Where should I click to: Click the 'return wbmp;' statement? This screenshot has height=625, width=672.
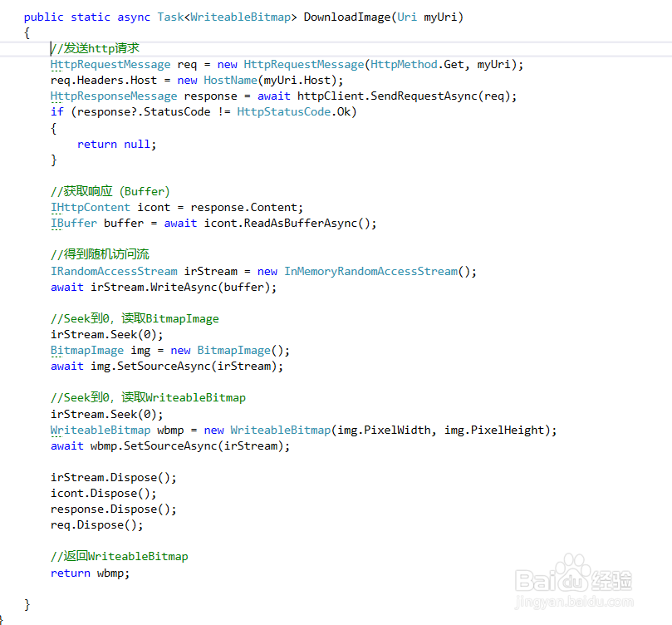point(90,573)
